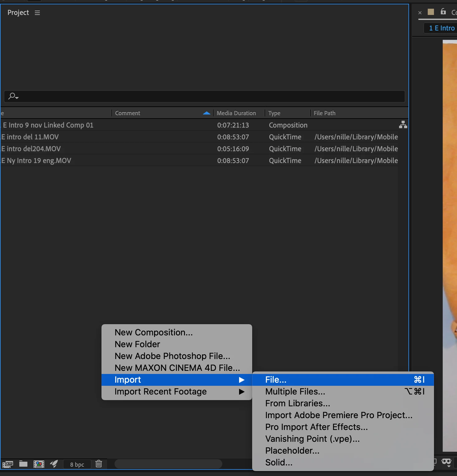Image resolution: width=457 pixels, height=476 pixels.
Task: Select the E intro del 11.MOV item
Action: (x=30, y=137)
